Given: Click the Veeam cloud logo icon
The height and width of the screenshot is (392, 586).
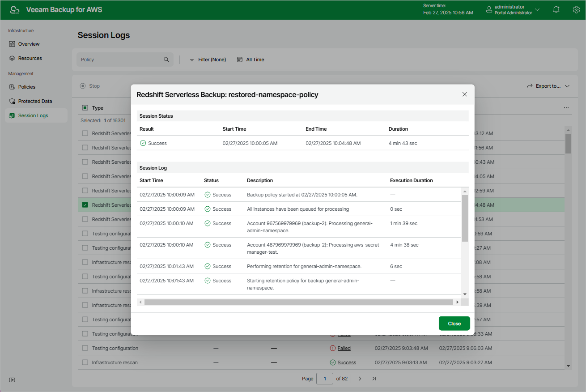Looking at the screenshot, I should click(x=15, y=10).
